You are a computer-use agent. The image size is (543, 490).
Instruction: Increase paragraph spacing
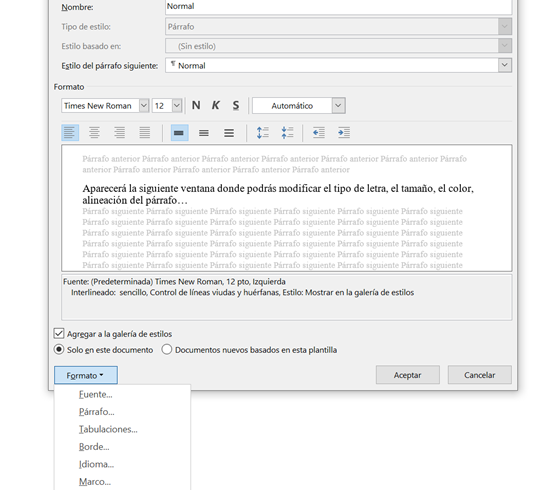[262, 133]
